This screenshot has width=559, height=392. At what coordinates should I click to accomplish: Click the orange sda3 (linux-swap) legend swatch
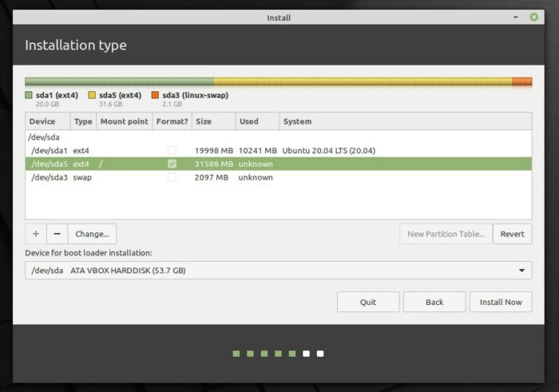(155, 95)
